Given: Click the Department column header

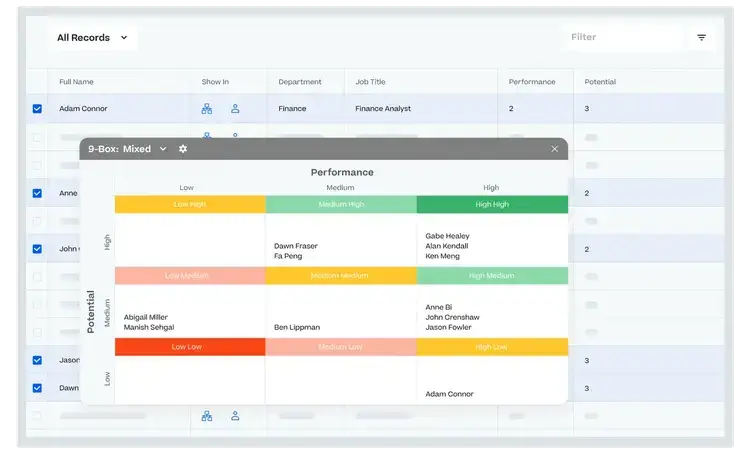Looking at the screenshot, I should coord(300,82).
